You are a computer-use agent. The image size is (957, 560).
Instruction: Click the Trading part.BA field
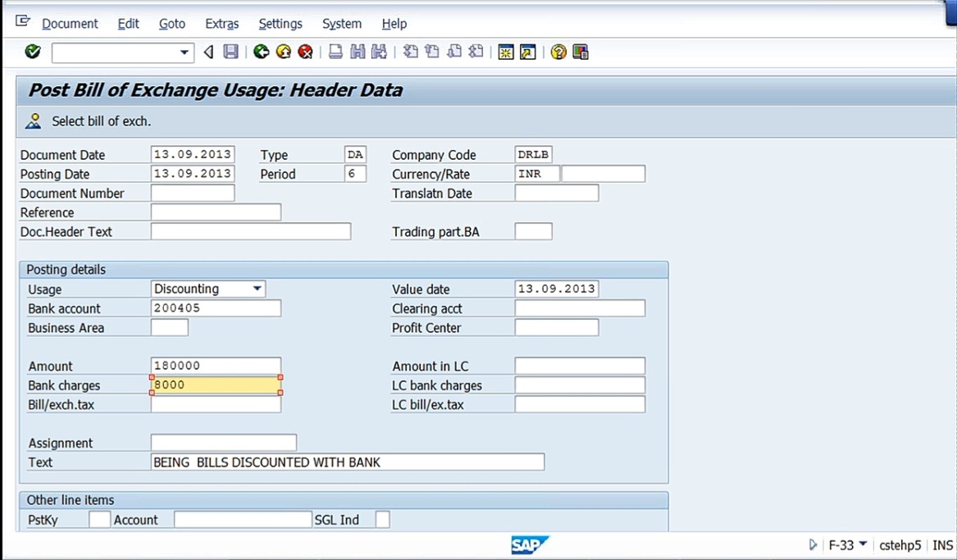click(533, 231)
